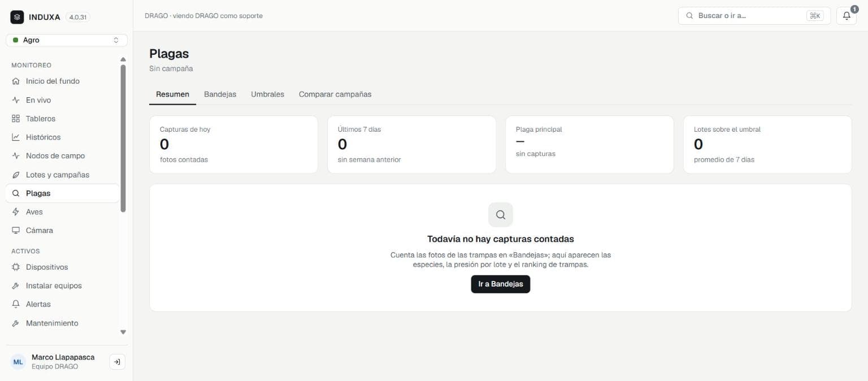Click the Plagas page title
The width and height of the screenshot is (868, 381).
pos(169,54)
